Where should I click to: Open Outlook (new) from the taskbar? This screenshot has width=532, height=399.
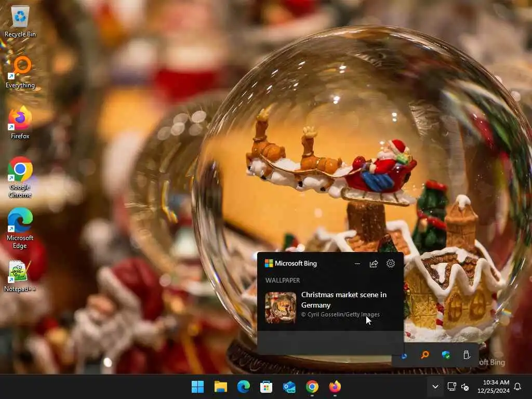click(x=289, y=387)
